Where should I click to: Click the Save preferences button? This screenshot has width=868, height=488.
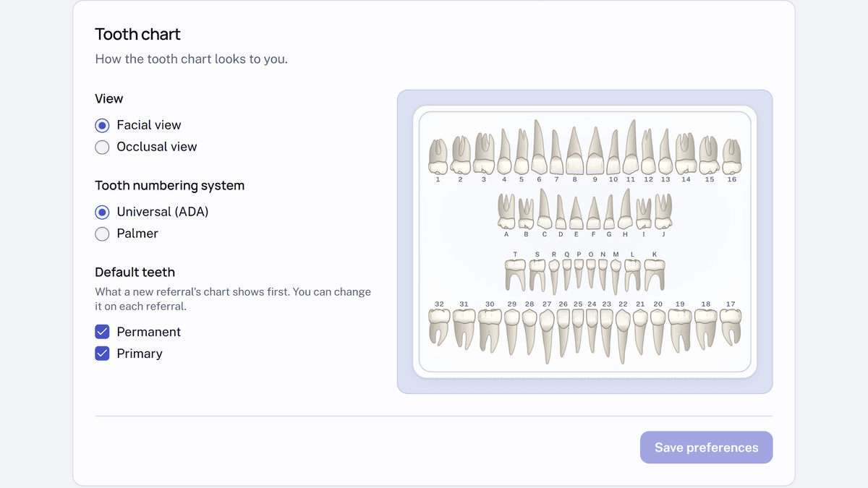click(x=706, y=448)
